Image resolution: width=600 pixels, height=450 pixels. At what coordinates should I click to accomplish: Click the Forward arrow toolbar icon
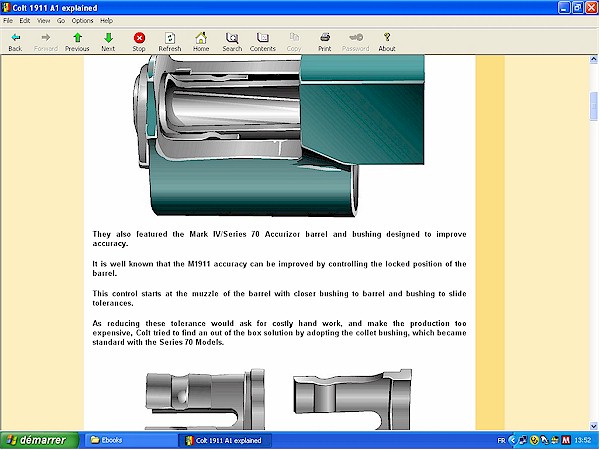pos(46,38)
